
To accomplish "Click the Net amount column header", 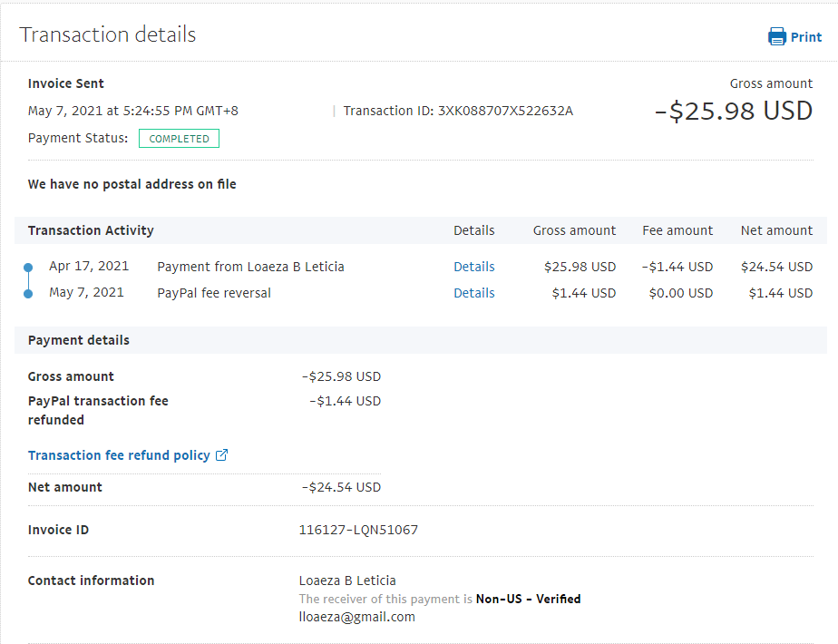I will tap(776, 230).
